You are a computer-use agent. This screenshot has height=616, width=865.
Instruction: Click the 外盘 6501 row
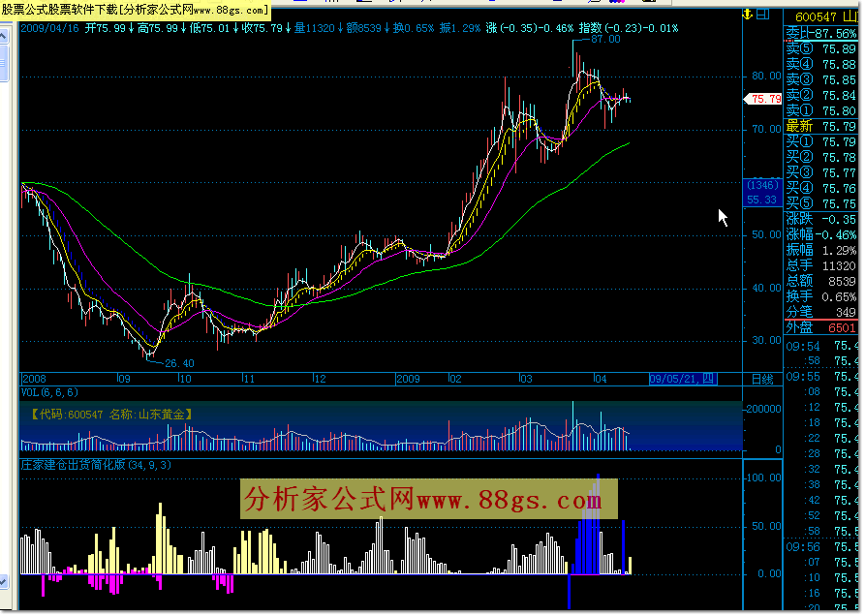point(820,327)
